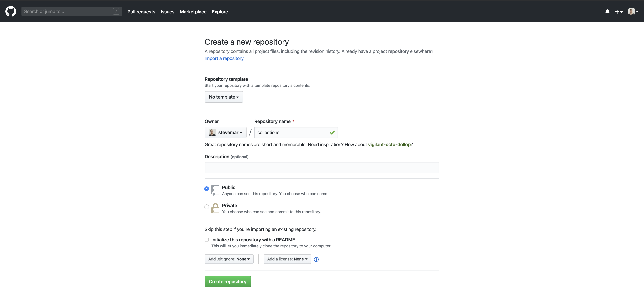Open Explore in navigation
The height and width of the screenshot is (297, 644).
(x=220, y=12)
